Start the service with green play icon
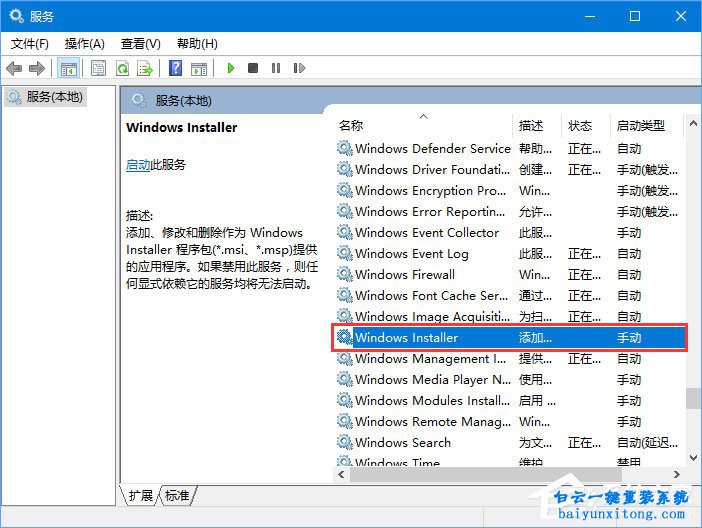 (x=231, y=68)
